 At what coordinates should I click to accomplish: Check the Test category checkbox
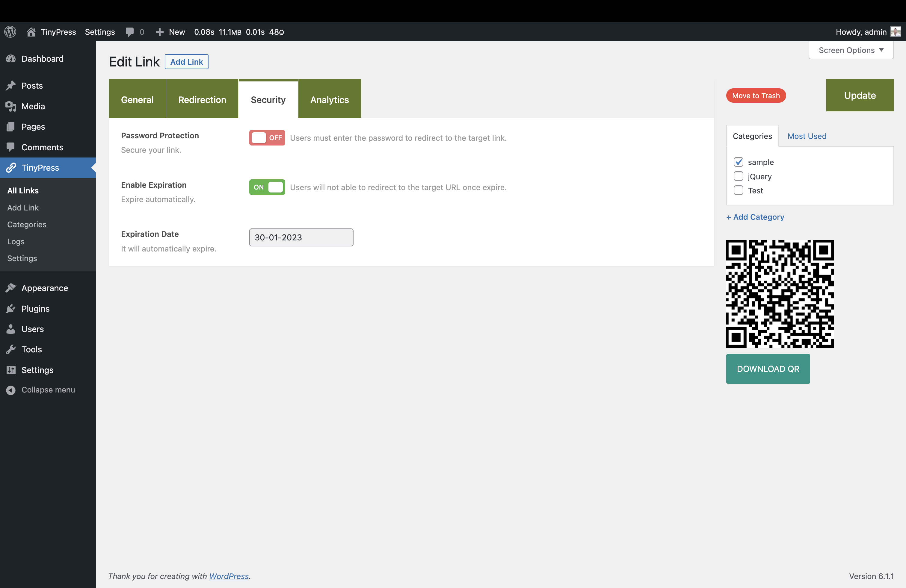(738, 190)
